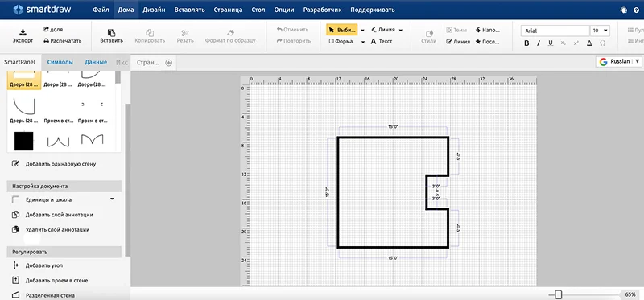The image size is (644, 300).
Task: Click the Экспорт download icon
Action: pos(23,32)
